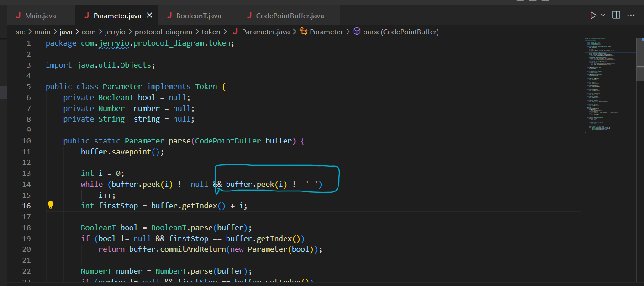Click line number 16 in the gutter
This screenshot has height=286, width=644.
(26, 206)
